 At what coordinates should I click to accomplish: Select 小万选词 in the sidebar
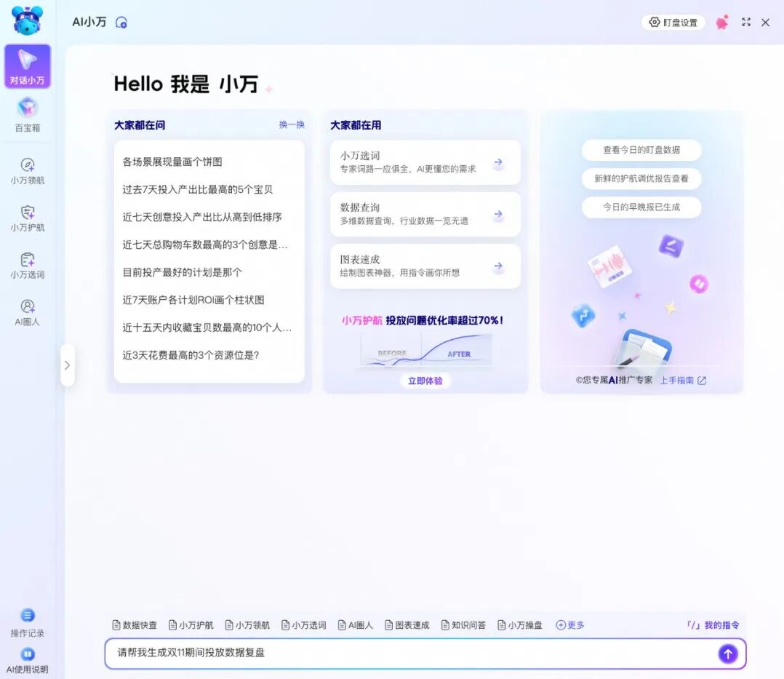coord(28,265)
